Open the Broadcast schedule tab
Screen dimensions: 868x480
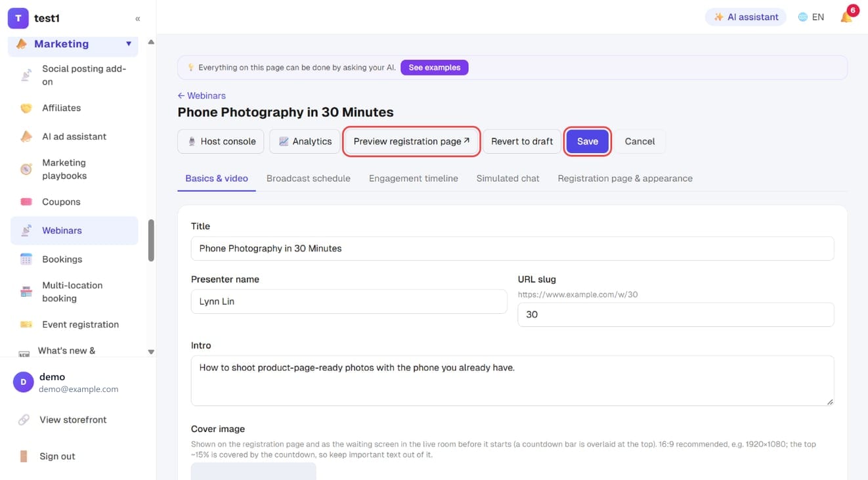tap(309, 178)
